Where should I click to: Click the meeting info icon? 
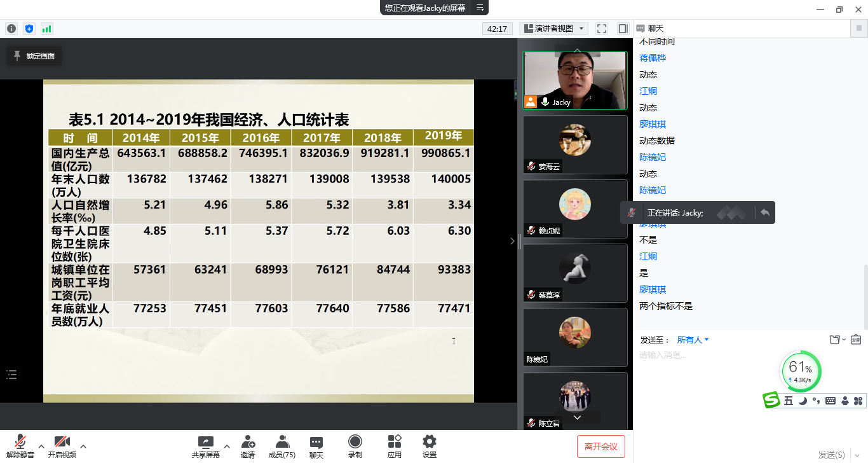11,29
